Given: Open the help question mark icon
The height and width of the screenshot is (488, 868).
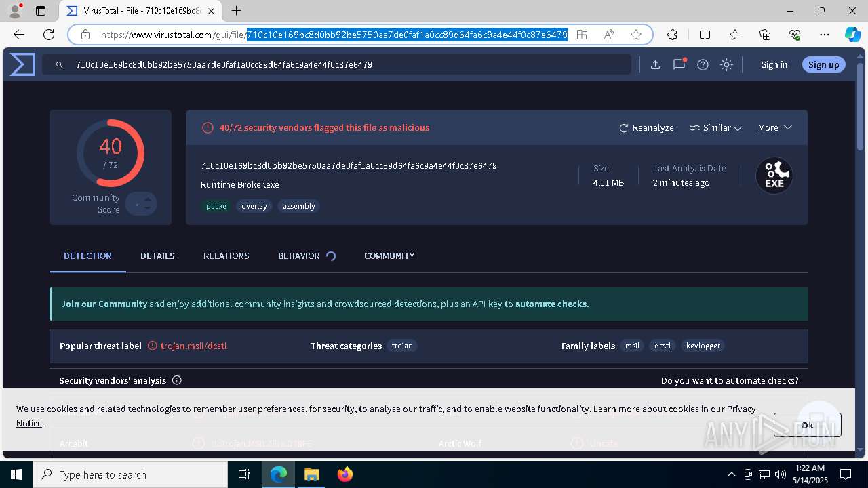Looking at the screenshot, I should click(x=703, y=64).
